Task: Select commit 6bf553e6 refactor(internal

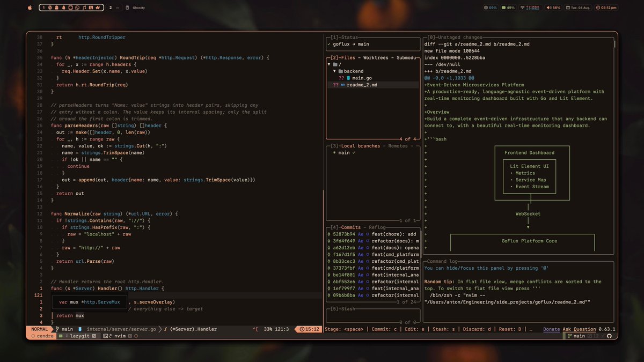Action: point(373,282)
